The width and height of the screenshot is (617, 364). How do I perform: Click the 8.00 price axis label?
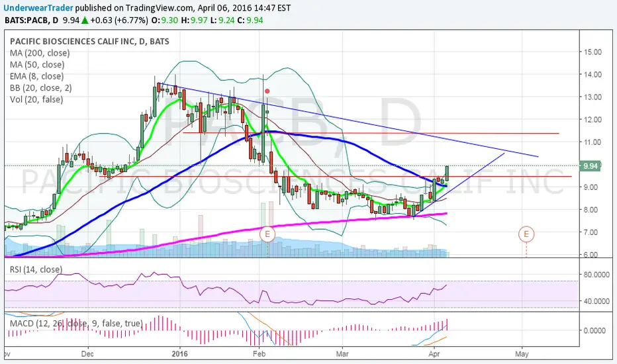pos(591,210)
